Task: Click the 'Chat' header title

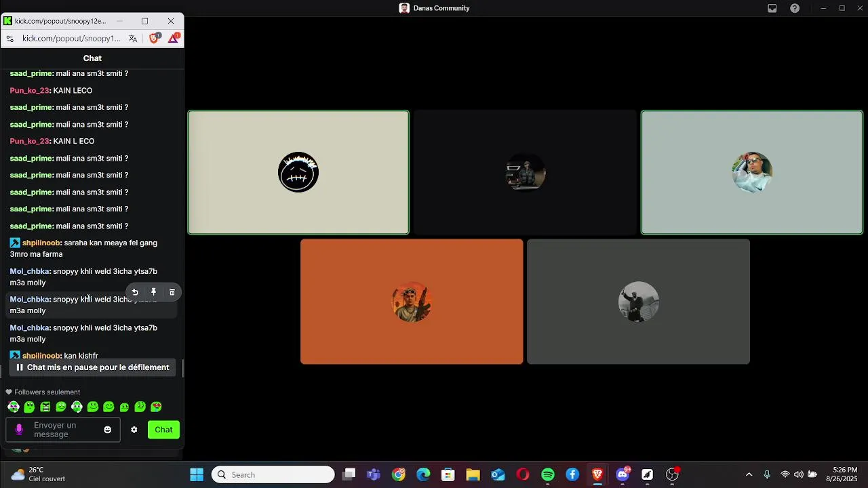Action: [92, 58]
